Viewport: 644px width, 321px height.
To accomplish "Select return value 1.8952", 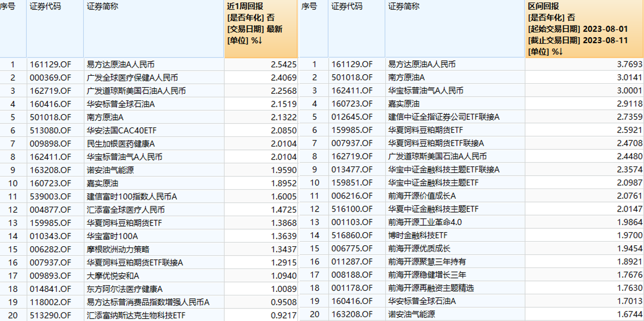I will [283, 183].
